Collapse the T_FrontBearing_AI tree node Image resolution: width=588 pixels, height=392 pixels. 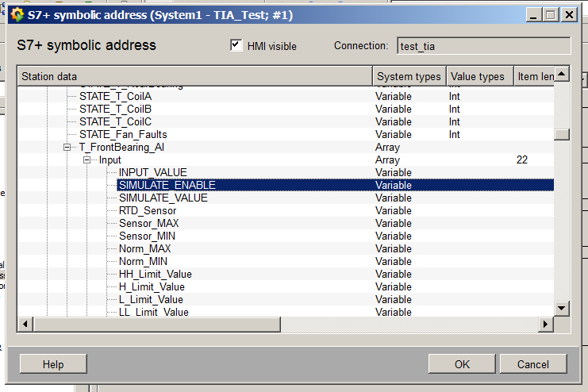[67, 148]
